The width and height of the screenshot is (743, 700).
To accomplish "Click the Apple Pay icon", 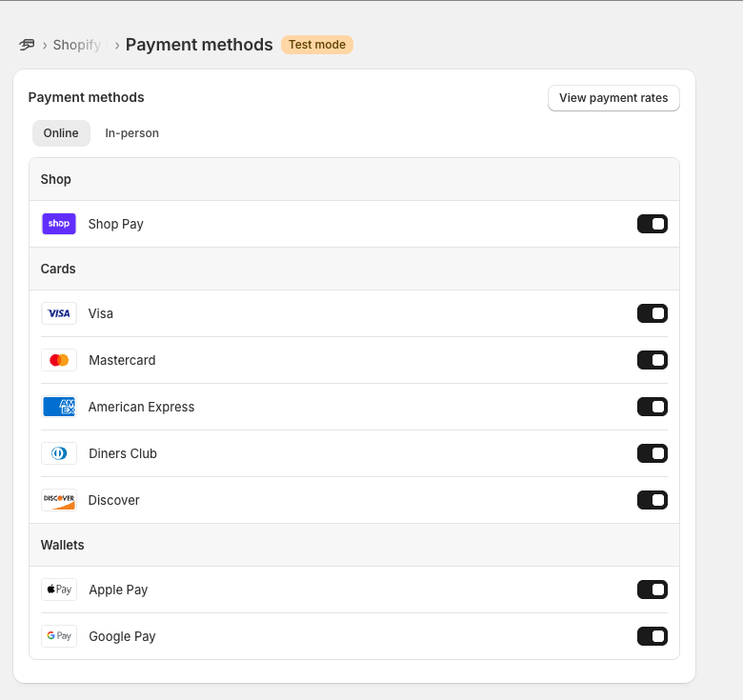I will coord(59,590).
